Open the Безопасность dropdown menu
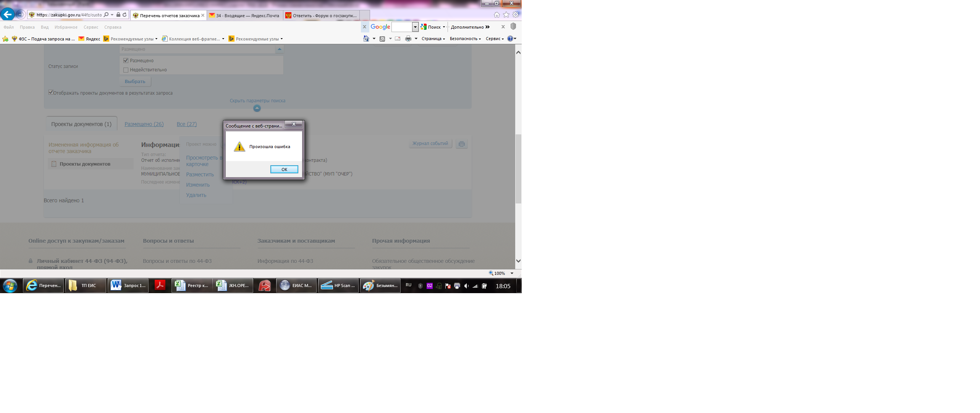Image resolution: width=980 pixels, height=413 pixels. [465, 39]
